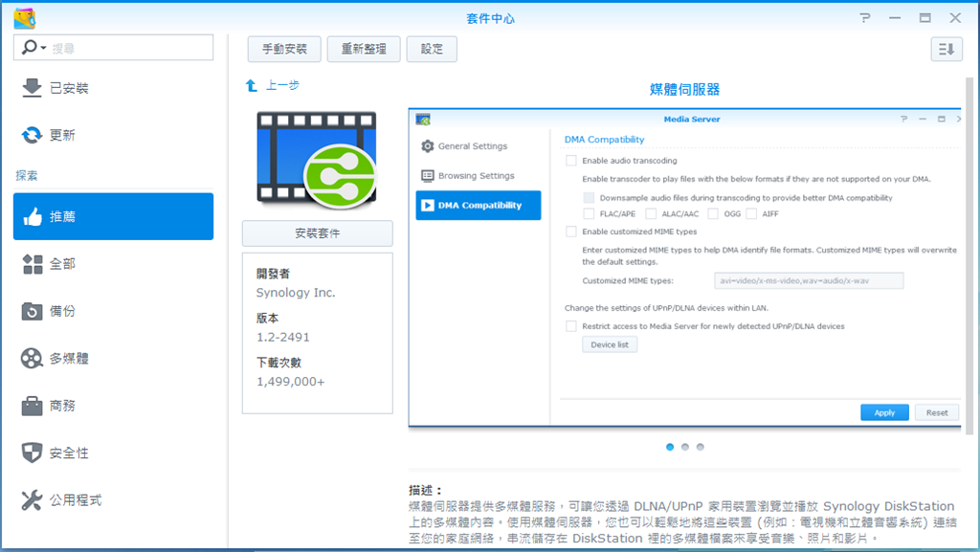Go back with 上一步 link
980x552 pixels.
282,85
